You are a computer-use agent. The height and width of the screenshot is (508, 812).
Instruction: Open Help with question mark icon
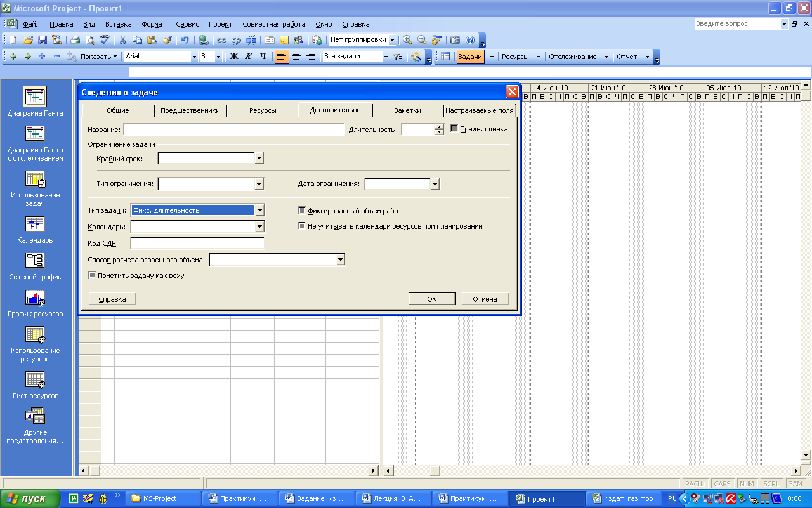470,39
